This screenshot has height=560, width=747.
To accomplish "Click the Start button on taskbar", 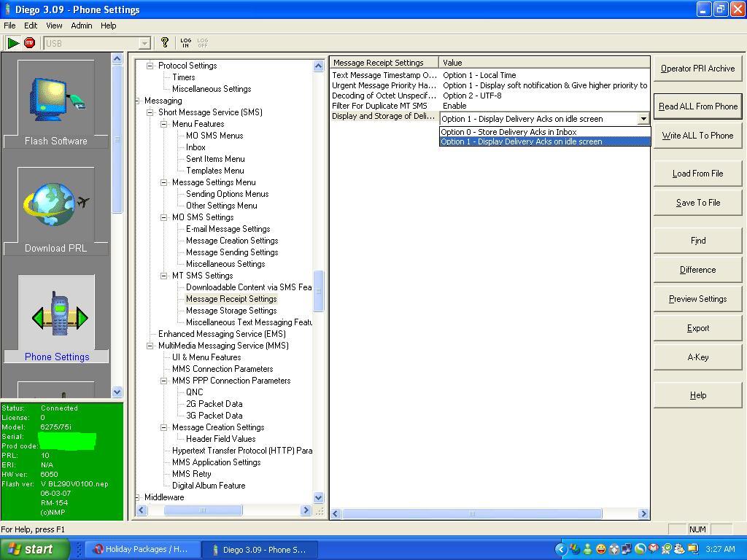I will click(x=34, y=549).
